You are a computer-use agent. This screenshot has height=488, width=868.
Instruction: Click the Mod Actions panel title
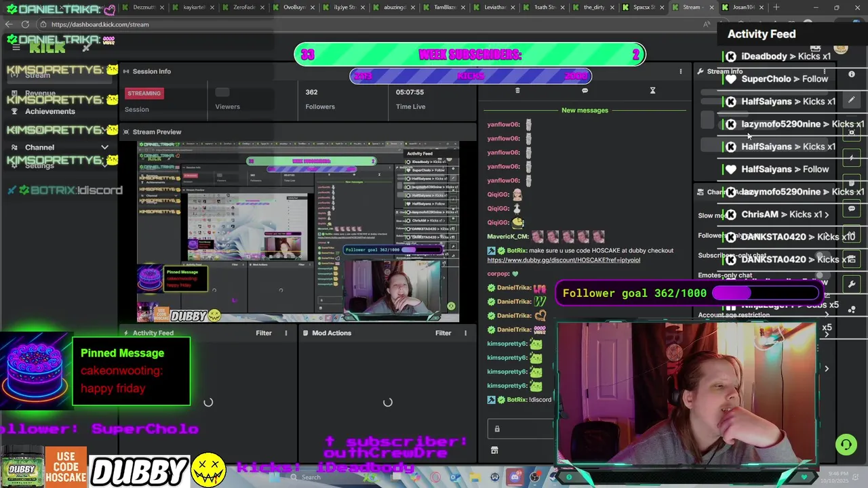click(332, 333)
